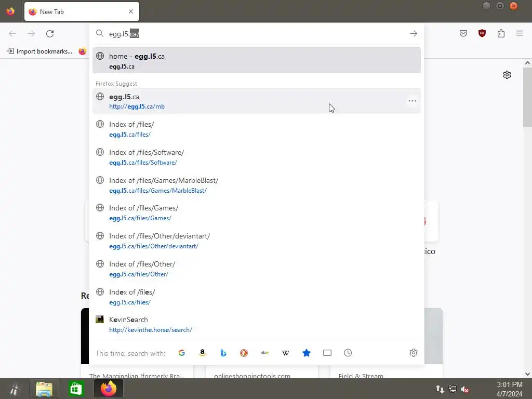Image resolution: width=532 pixels, height=399 pixels.
Task: Open new tab page personalize gear
Action: point(507,75)
